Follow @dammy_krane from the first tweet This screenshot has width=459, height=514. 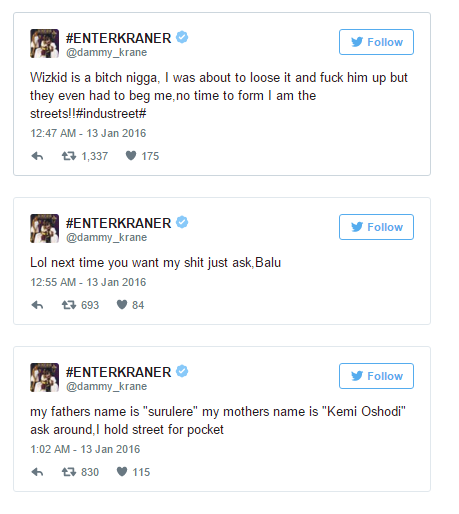tap(376, 42)
